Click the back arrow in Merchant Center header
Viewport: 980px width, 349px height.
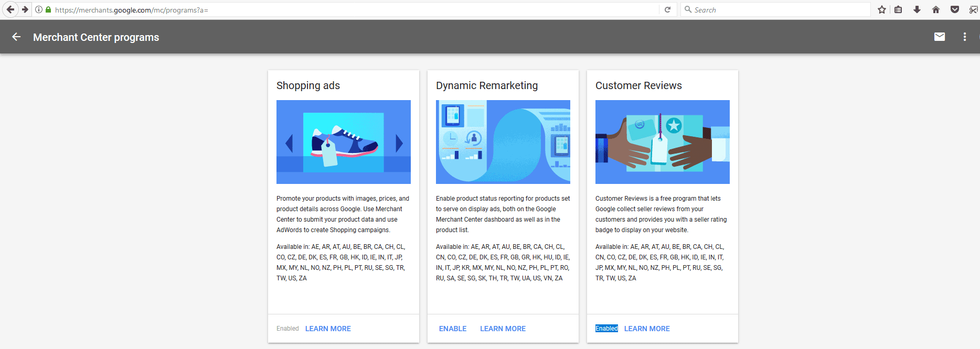[16, 37]
